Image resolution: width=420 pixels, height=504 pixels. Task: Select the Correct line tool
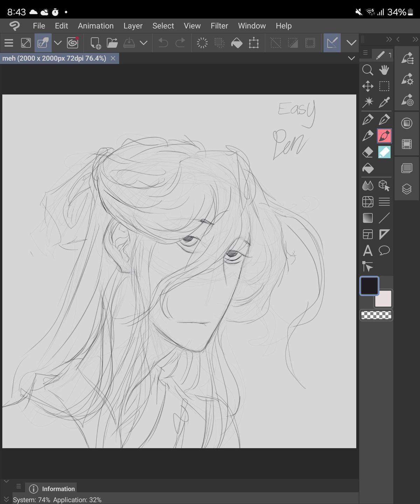click(x=367, y=267)
